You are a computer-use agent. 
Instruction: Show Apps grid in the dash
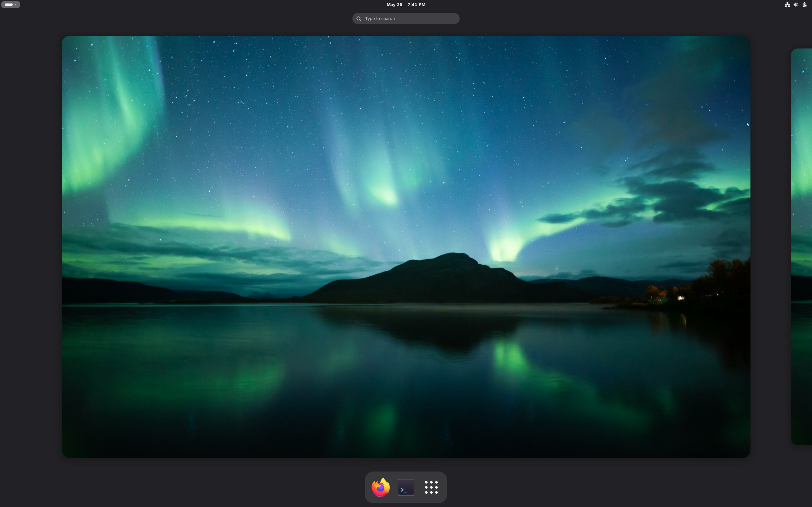point(431,487)
